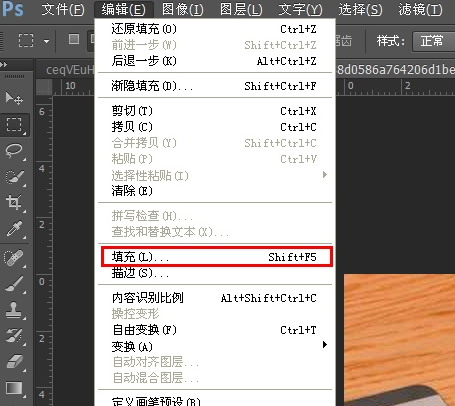This screenshot has width=455, height=406.
Task: Open the tool preset picker arrow
Action: [46, 41]
